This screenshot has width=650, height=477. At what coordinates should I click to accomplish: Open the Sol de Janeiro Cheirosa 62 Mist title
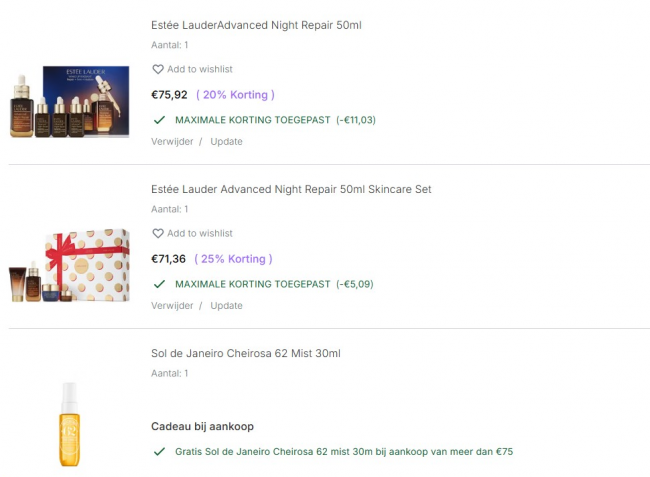[246, 353]
